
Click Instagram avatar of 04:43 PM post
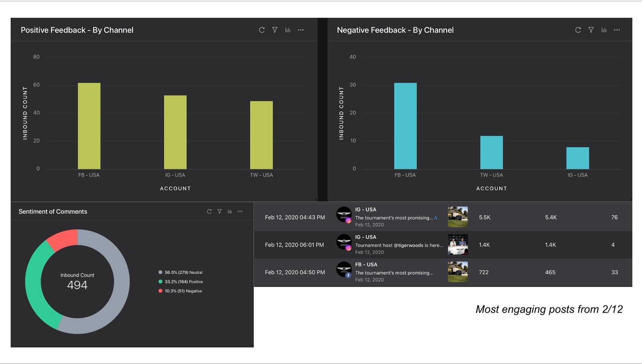[x=344, y=215]
